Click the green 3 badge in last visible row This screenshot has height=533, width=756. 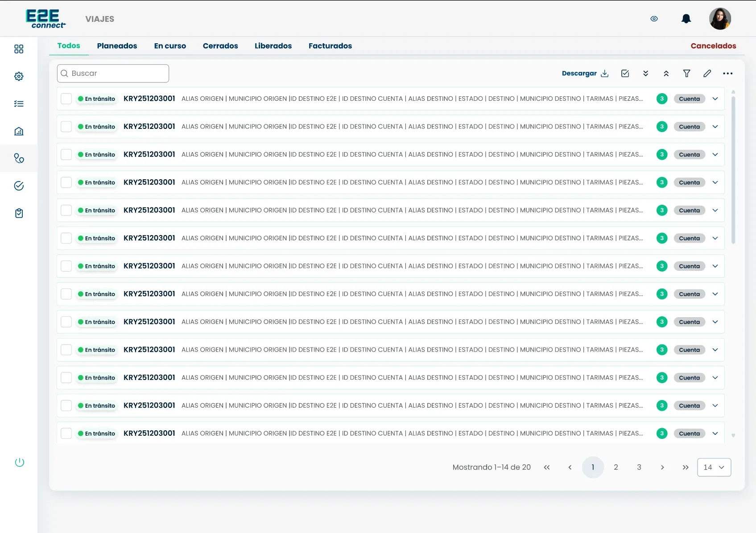pyautogui.click(x=662, y=434)
